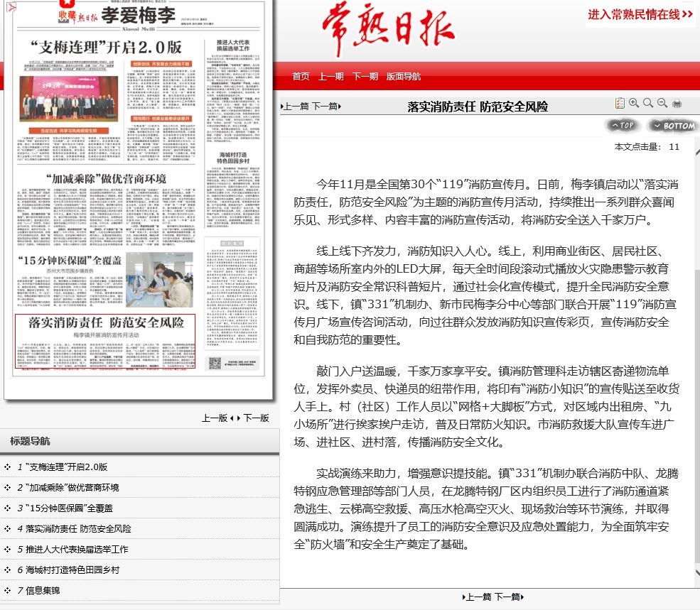Open 版面导航 in the red navigation bar

pyautogui.click(x=404, y=76)
